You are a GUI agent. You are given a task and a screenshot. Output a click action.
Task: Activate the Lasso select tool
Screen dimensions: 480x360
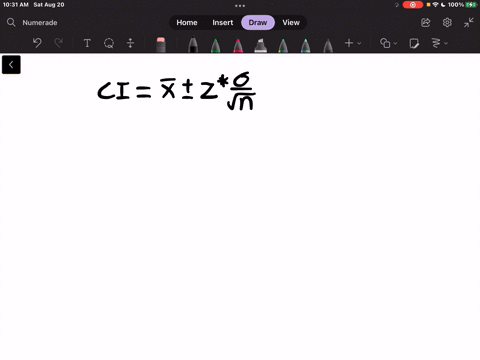coord(109,43)
